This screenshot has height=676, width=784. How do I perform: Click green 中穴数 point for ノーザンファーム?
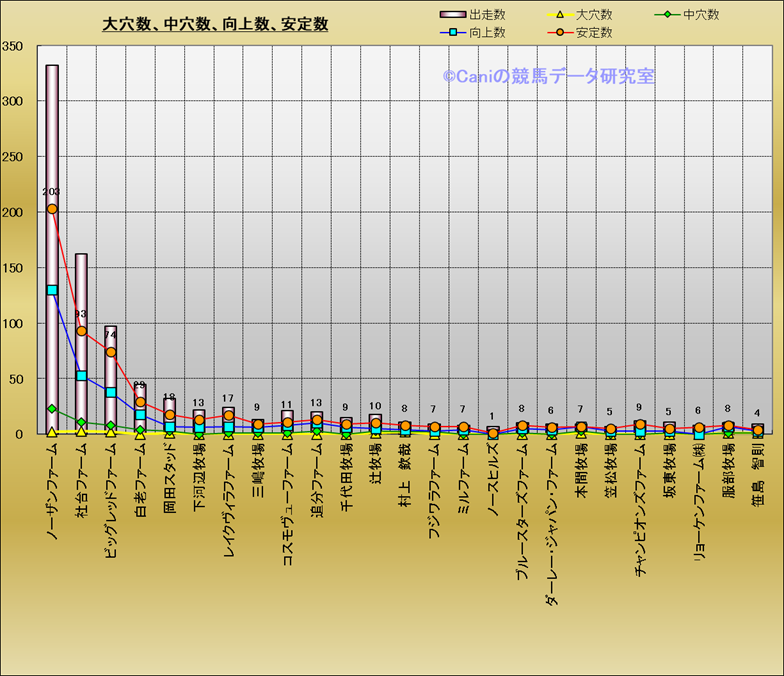pyautogui.click(x=52, y=409)
